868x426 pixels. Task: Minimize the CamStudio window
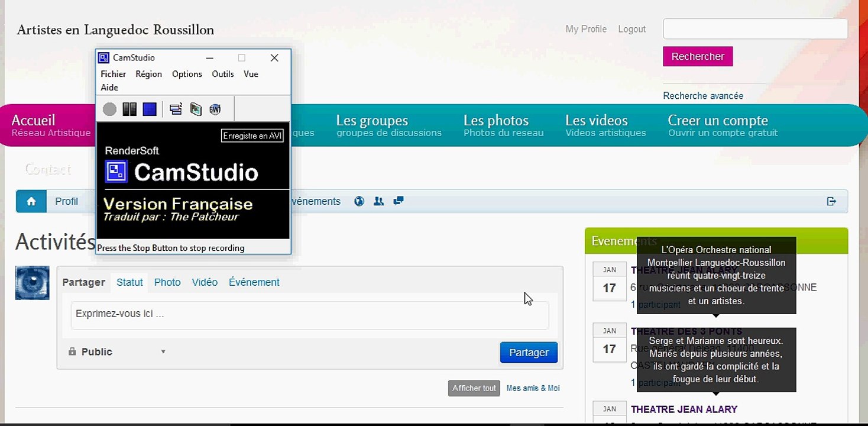coord(210,58)
